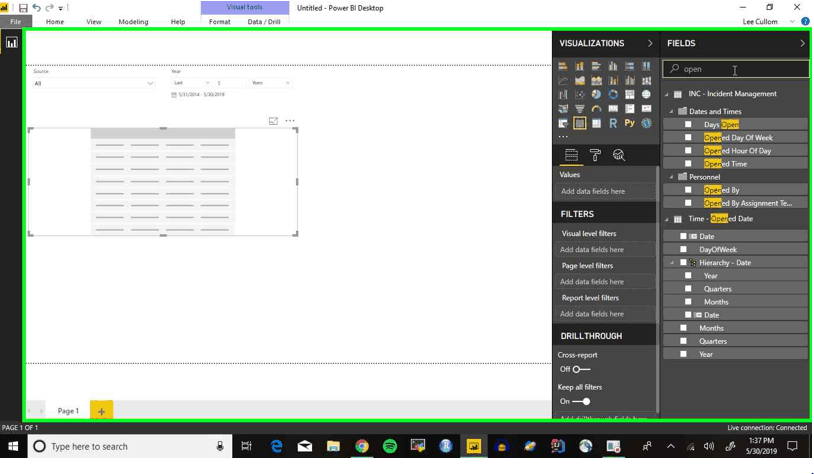The width and height of the screenshot is (814, 474).
Task: Collapse the Personnel folder
Action: (671, 177)
